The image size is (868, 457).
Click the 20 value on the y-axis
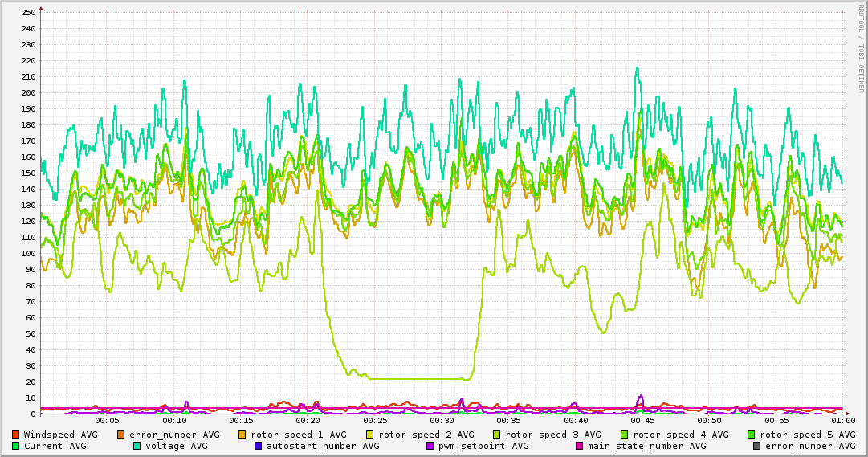click(31, 382)
